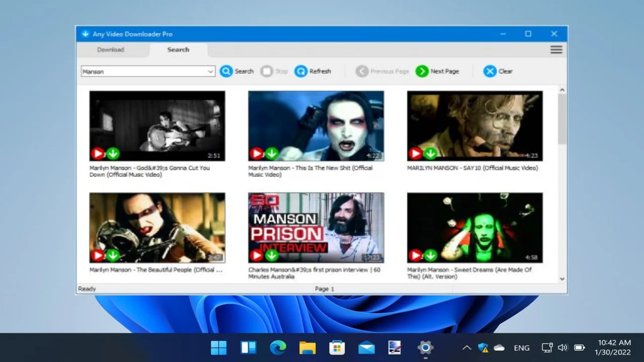This screenshot has height=362, width=644.
Task: Download This Is The New Shit video
Action: pyautogui.click(x=272, y=153)
